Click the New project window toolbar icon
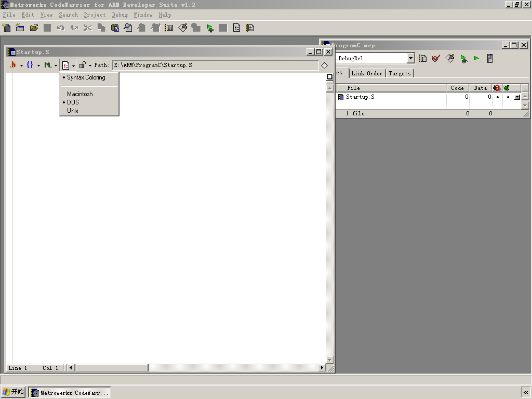 click(x=20, y=28)
